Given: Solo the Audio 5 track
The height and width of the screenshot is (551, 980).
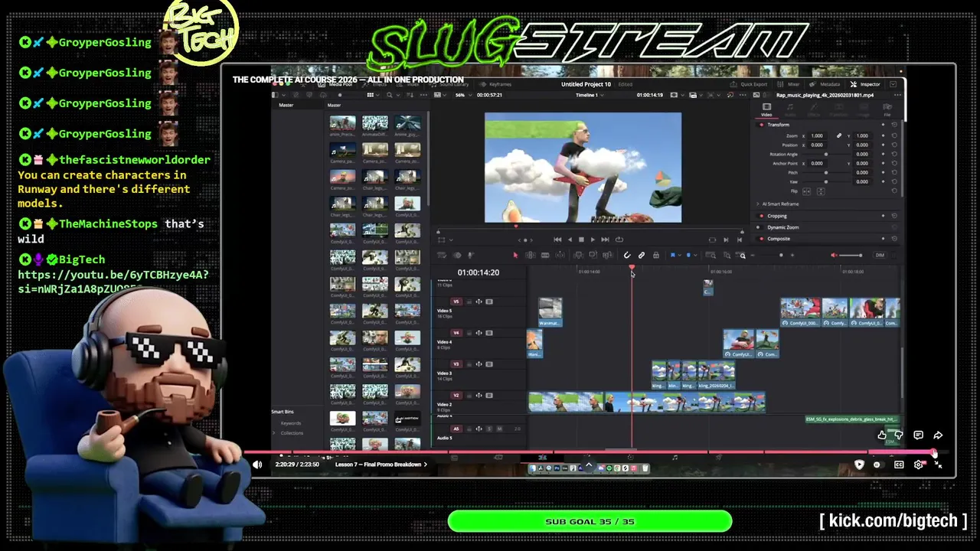Looking at the screenshot, I should click(489, 429).
